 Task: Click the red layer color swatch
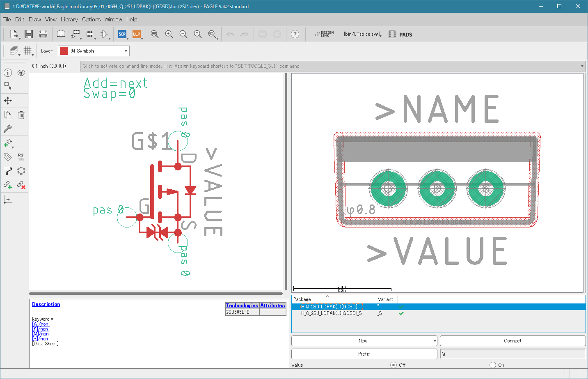coord(64,51)
